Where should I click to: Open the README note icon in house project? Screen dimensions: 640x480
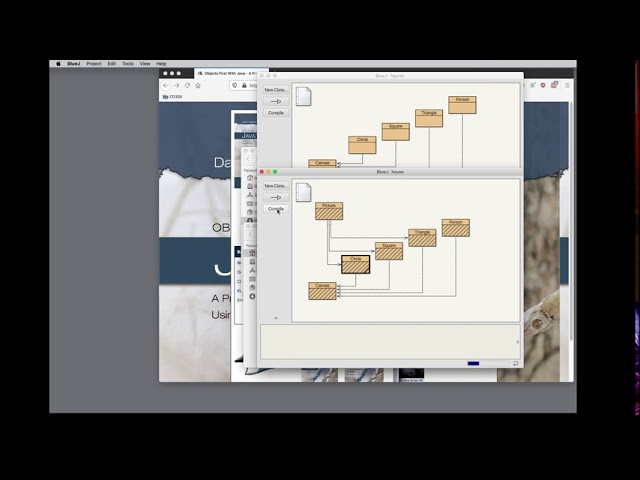303,193
